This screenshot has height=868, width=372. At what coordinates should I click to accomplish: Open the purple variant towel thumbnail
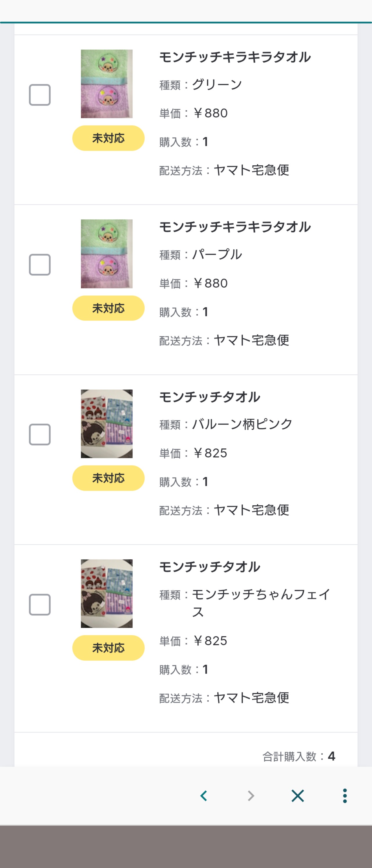coord(106,254)
